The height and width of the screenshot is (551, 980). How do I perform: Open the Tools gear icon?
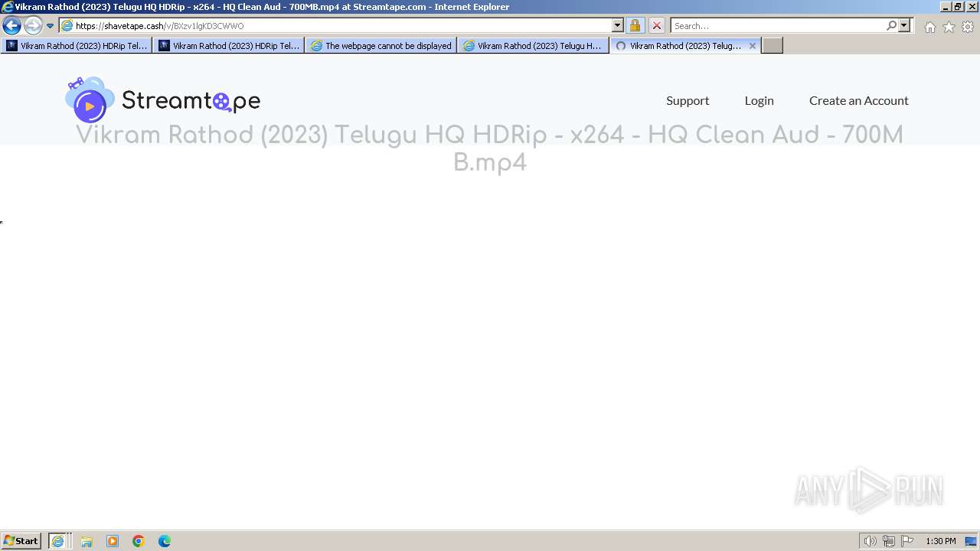pos(968,27)
